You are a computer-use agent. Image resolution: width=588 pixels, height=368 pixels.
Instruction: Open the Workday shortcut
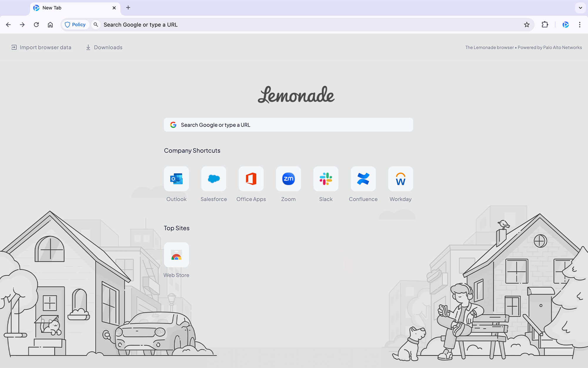pyautogui.click(x=400, y=179)
